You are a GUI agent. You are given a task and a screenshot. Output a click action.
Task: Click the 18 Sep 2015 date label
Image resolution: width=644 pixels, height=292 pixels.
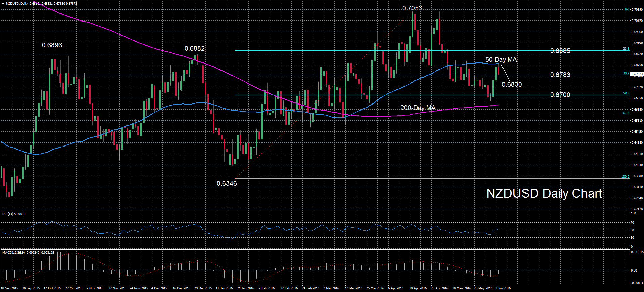(9, 288)
